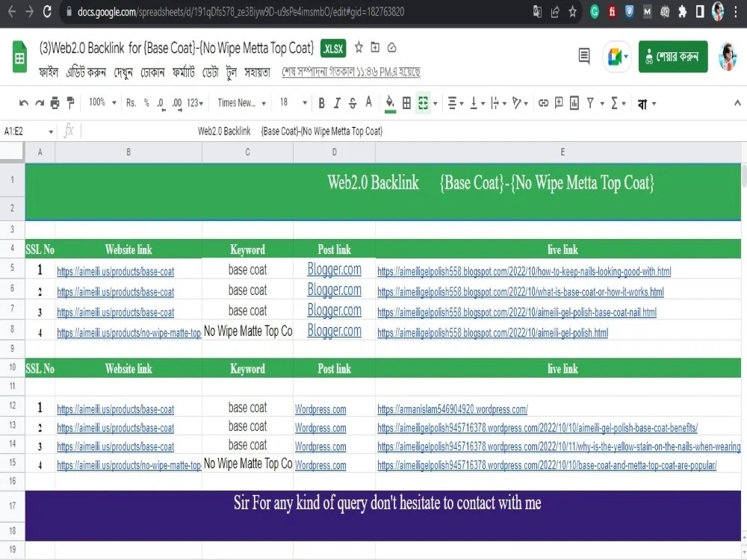This screenshot has width=747, height=560.
Task: Open the ডেটা (Data) menu
Action: coord(210,72)
